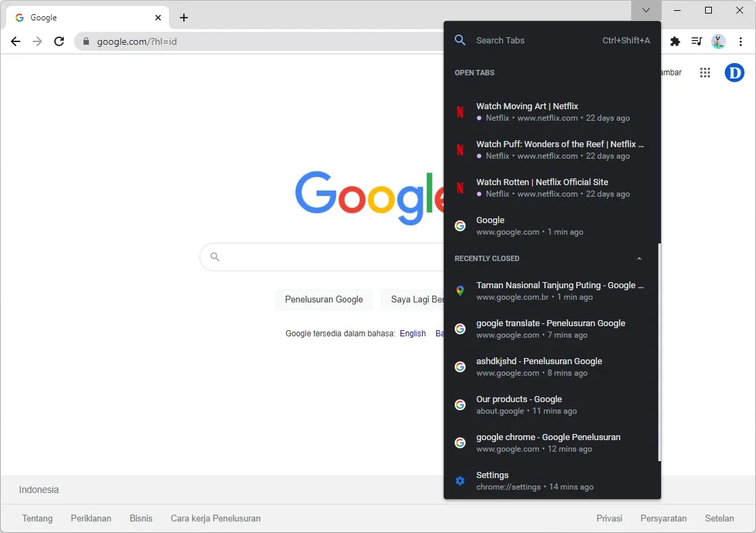Switch language via the English link
Viewport: 756px width, 533px height.
point(413,334)
